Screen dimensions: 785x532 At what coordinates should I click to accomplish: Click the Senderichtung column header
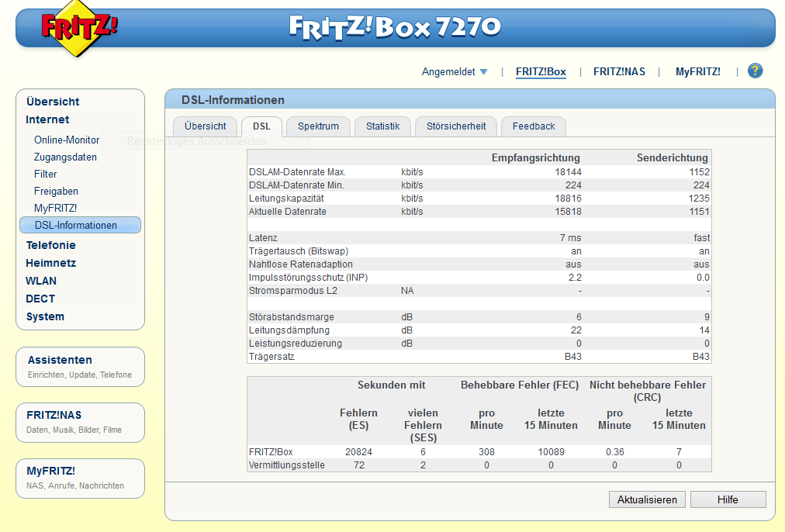pos(673,158)
